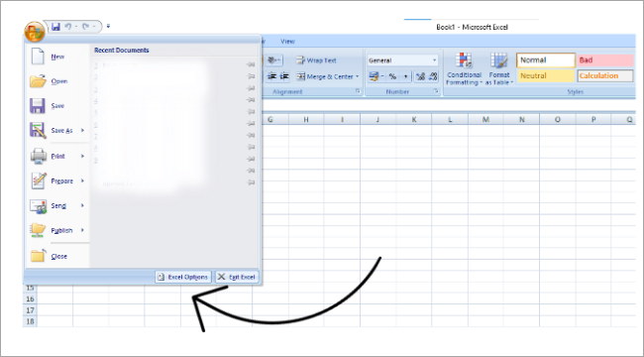Click Increase Indent icon

coord(284,76)
